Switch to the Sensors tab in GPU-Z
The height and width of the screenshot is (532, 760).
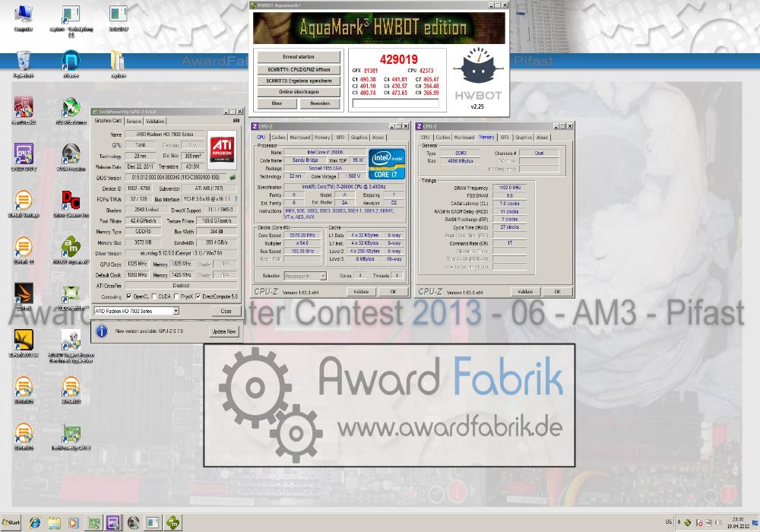click(134, 121)
